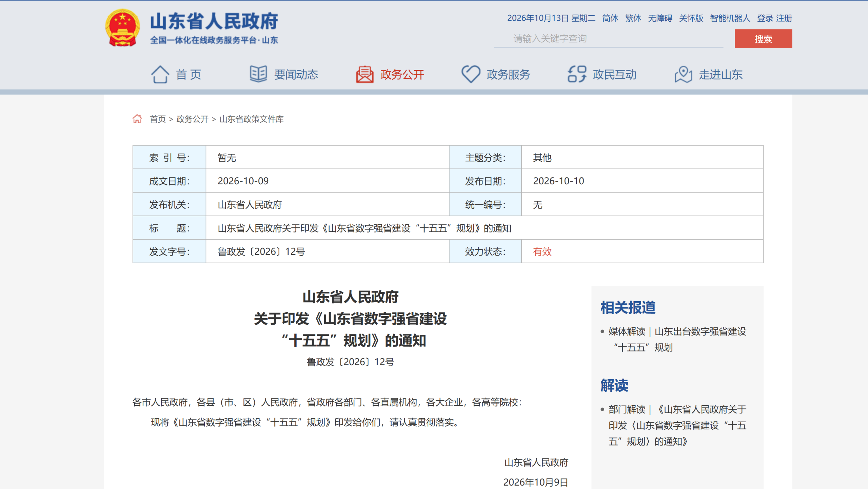Click the 相关报道 sidebar heading
The image size is (868, 489).
click(628, 308)
